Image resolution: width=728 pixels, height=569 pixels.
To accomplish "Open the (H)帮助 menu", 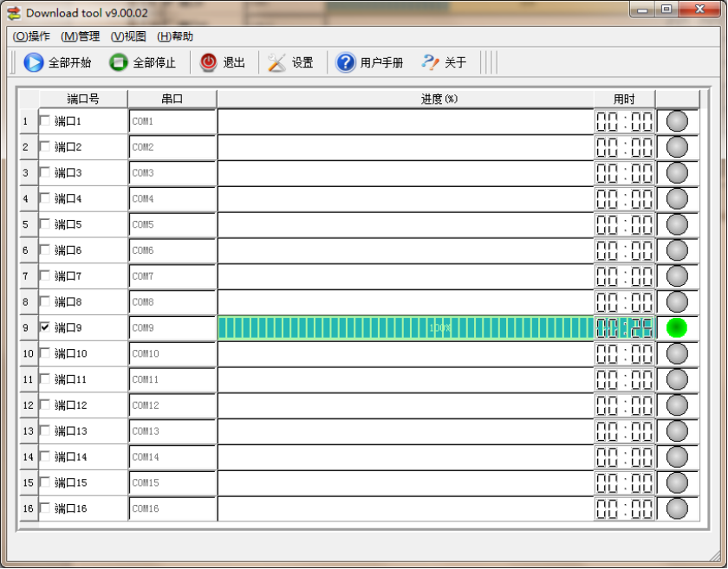I will [175, 36].
